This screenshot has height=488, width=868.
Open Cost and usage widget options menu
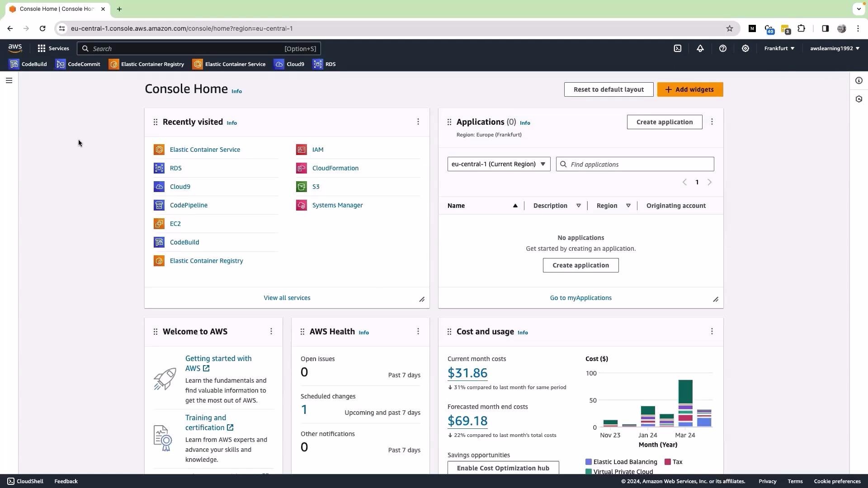click(x=712, y=332)
